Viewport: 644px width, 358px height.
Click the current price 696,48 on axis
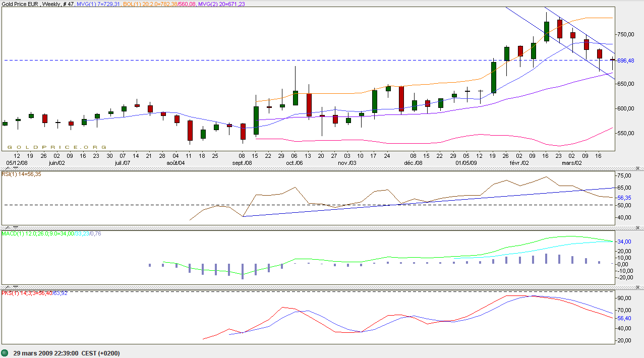(625, 61)
